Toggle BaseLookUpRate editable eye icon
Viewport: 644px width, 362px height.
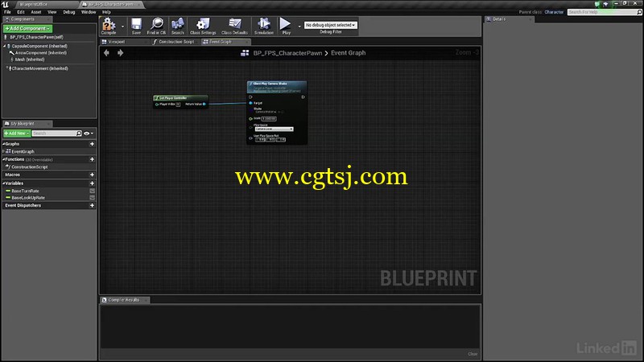click(92, 198)
